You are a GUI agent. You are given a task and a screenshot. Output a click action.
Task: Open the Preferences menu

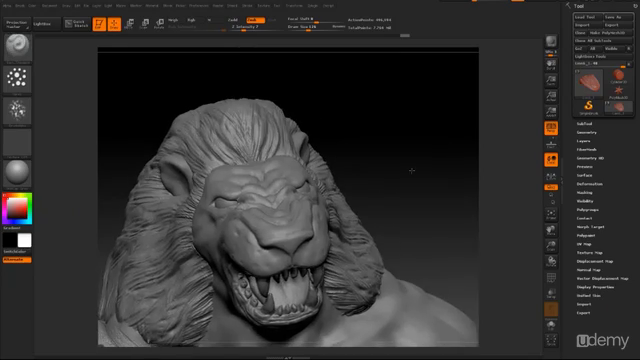click(199, 6)
